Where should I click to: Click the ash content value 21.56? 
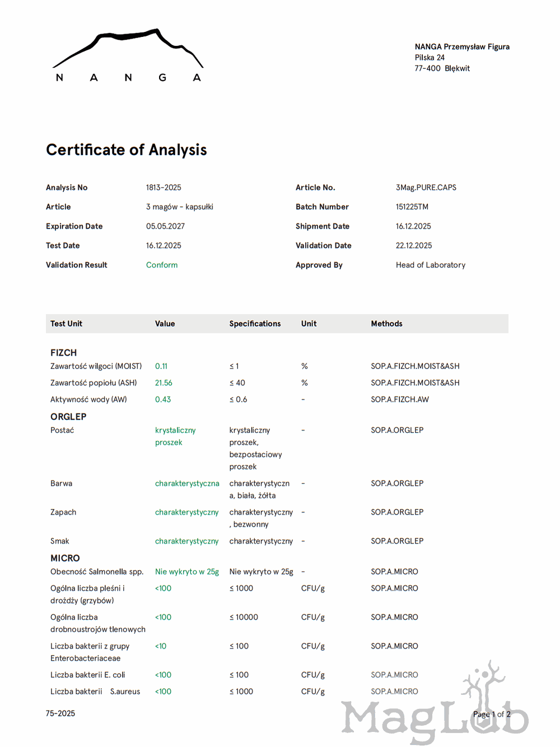(164, 383)
